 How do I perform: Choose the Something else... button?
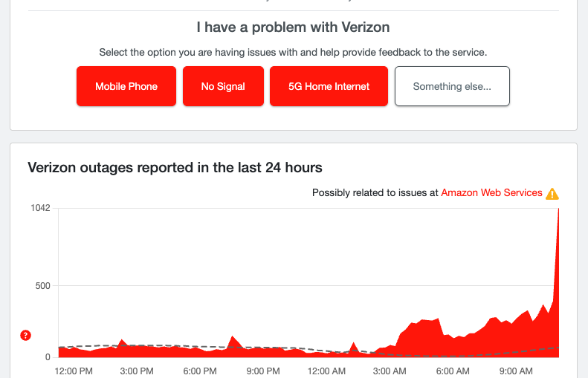click(452, 86)
